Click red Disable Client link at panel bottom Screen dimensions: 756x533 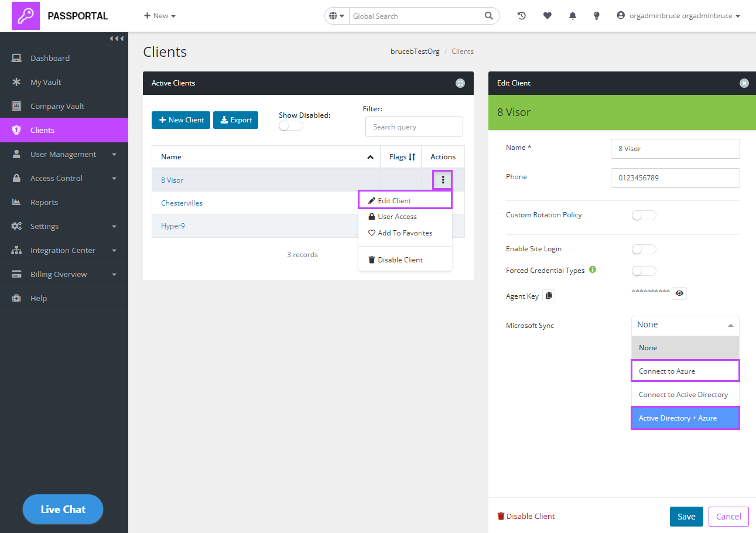click(x=526, y=517)
